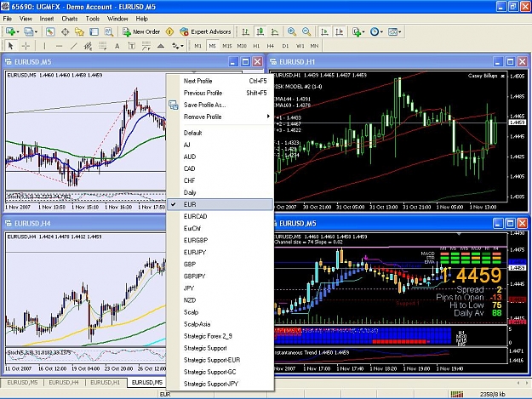
Task: Draw a vertical line
Action: (x=44, y=46)
